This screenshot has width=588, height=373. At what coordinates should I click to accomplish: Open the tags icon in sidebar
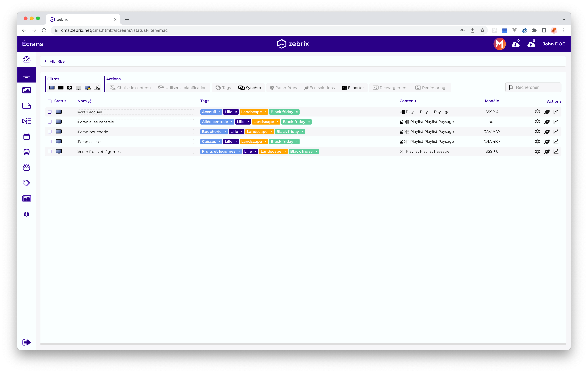click(26, 183)
